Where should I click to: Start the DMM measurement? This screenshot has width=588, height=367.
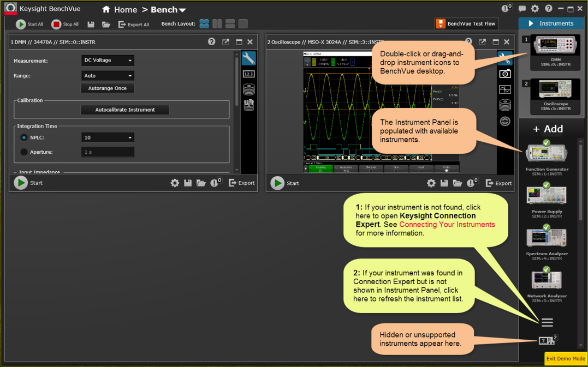(x=21, y=183)
